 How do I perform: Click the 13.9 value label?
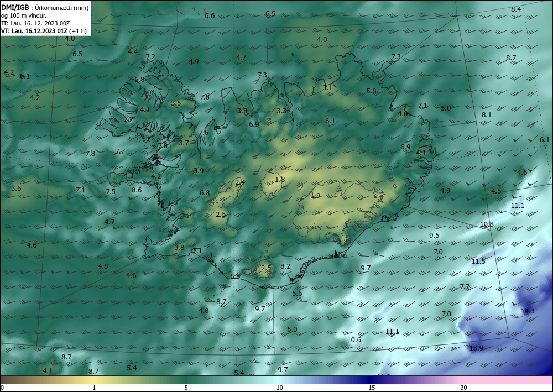[476, 348]
